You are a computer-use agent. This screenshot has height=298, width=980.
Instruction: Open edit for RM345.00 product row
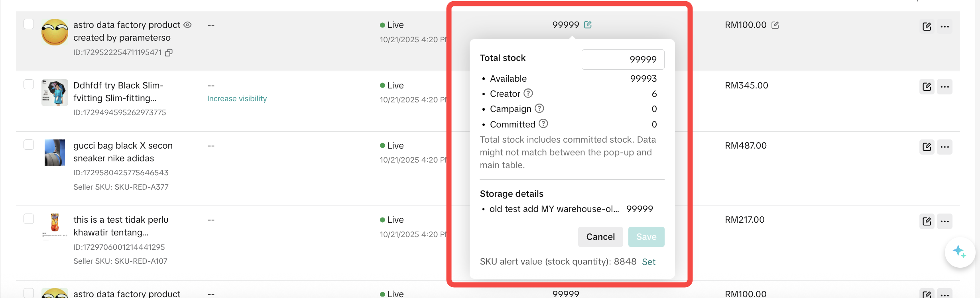click(927, 86)
